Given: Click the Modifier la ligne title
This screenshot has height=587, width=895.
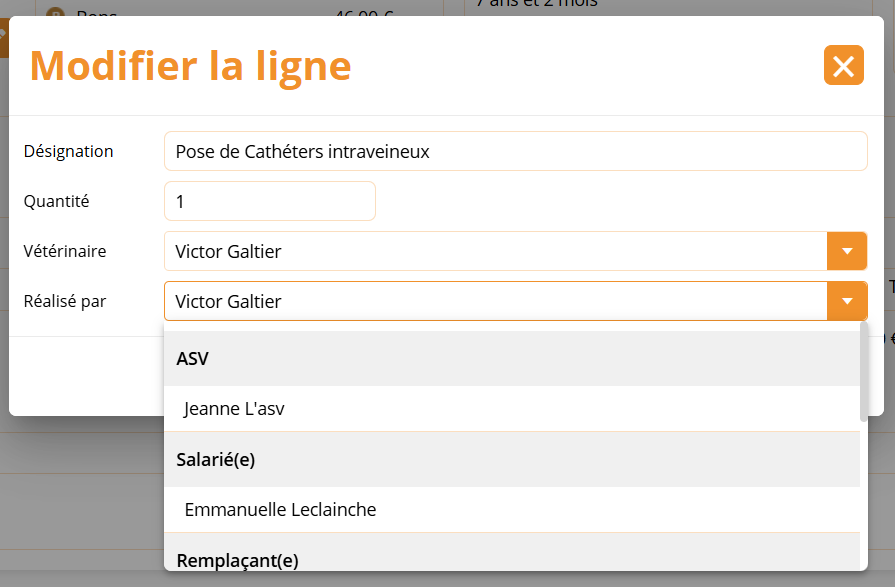Looking at the screenshot, I should (190, 66).
